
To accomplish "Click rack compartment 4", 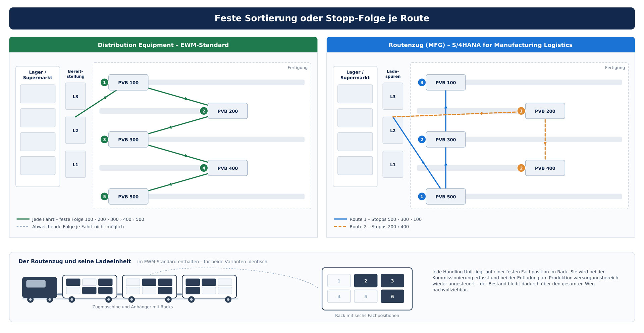I will click(x=339, y=296).
